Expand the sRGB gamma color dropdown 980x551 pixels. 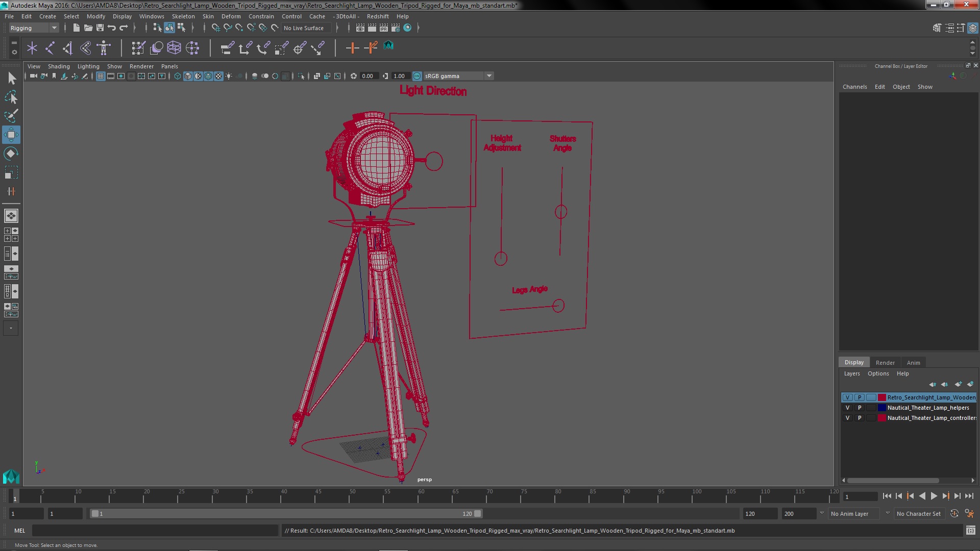489,76
